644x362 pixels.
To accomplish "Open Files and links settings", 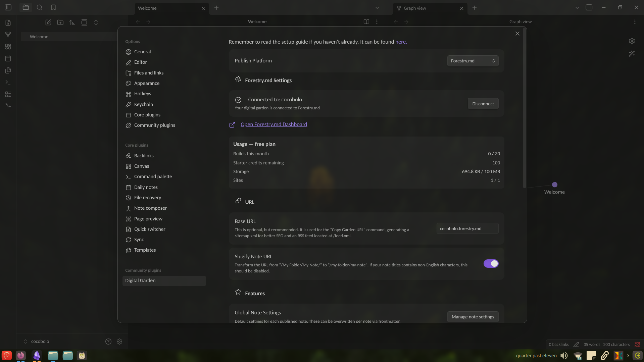I will (x=164, y=73).
